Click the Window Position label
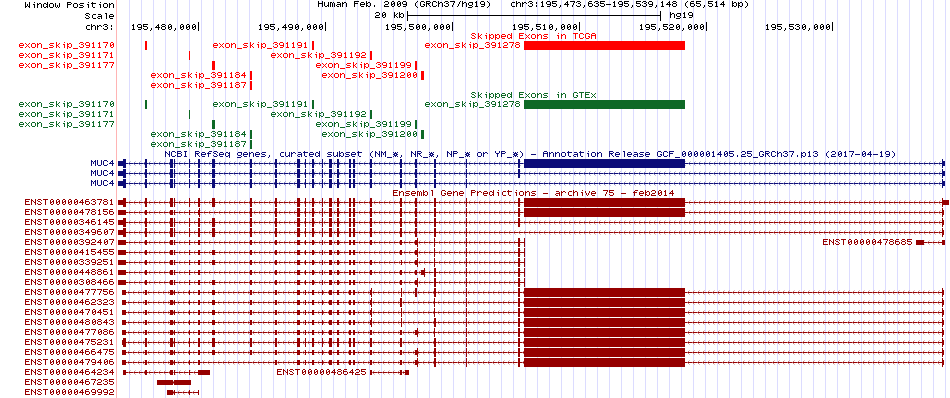The height and width of the screenshot is (398, 950). [70, 4]
